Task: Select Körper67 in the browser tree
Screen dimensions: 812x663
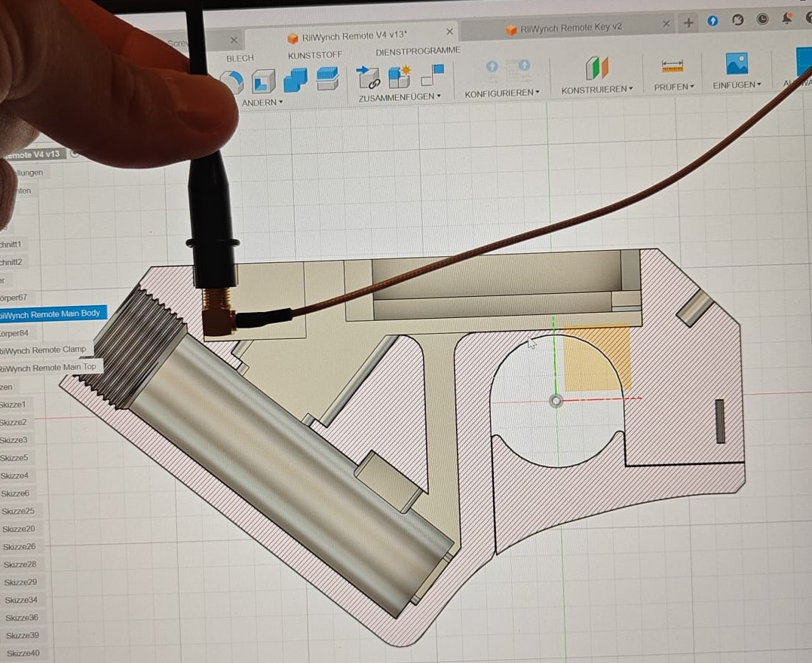Action: 14,298
